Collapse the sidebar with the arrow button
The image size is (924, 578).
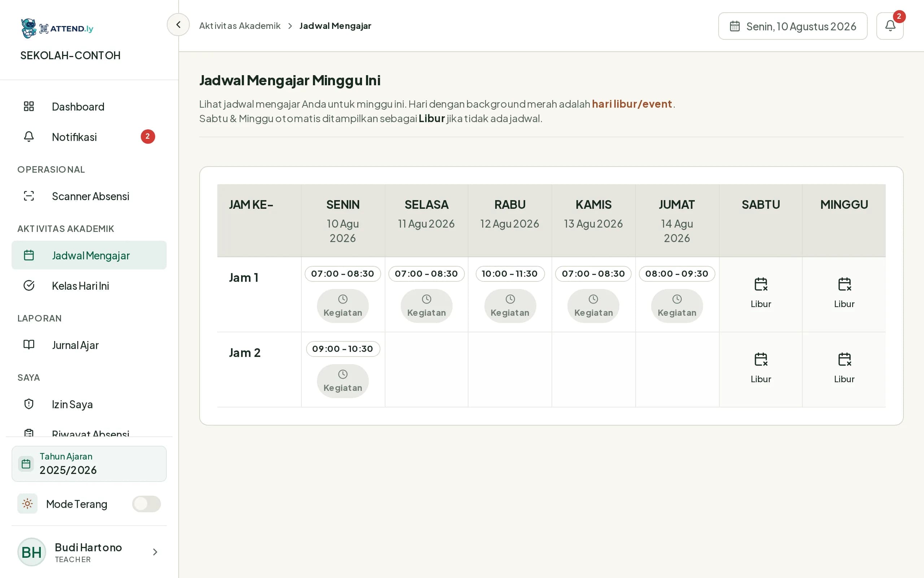coord(178,25)
